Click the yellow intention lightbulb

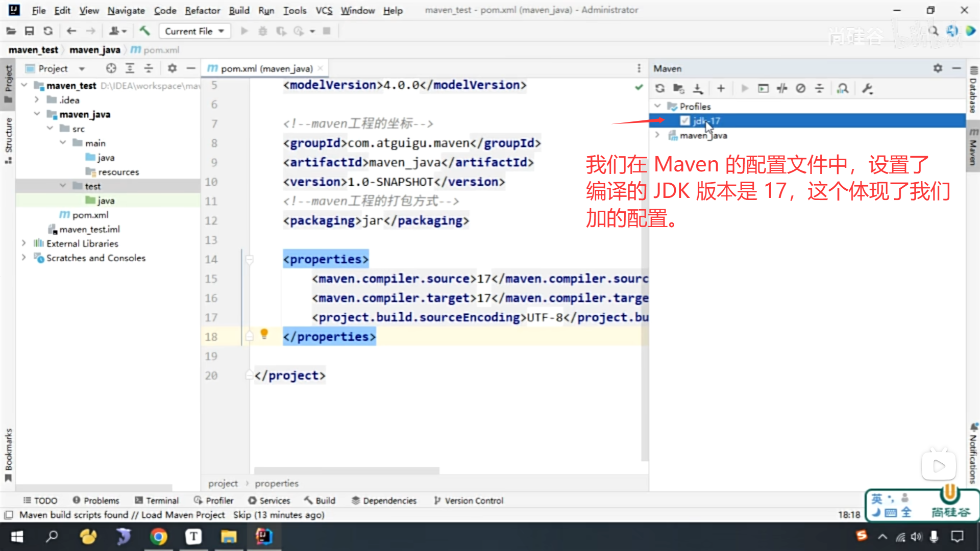pos(264,334)
